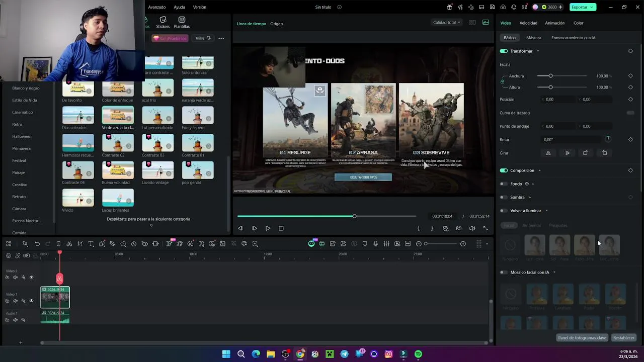This screenshot has width=644, height=362.
Task: Stop the preview playback
Action: [281, 228]
